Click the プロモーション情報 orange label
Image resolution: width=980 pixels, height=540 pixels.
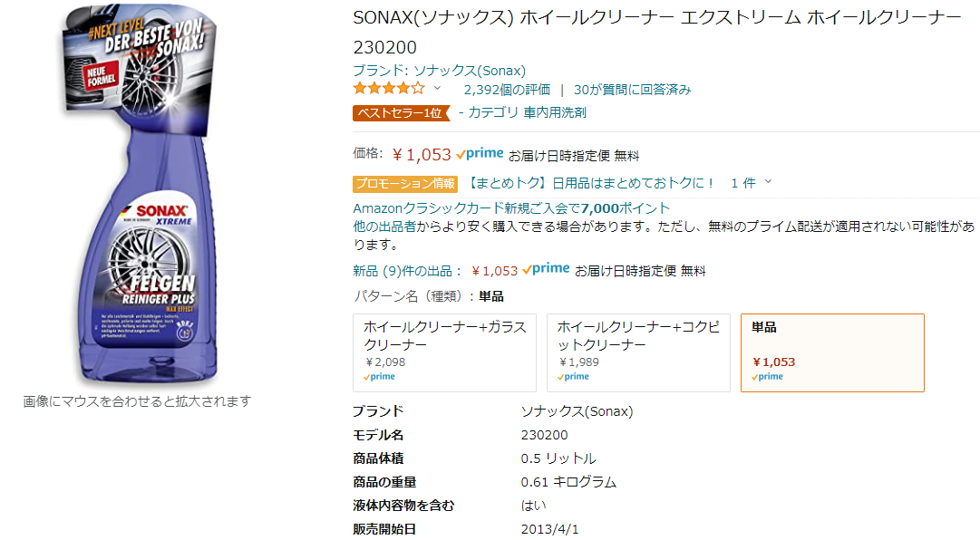coord(405,184)
